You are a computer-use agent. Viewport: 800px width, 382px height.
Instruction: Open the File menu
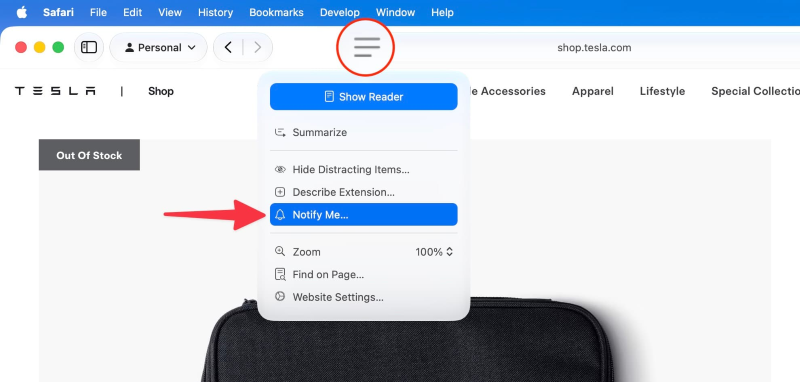tap(98, 12)
